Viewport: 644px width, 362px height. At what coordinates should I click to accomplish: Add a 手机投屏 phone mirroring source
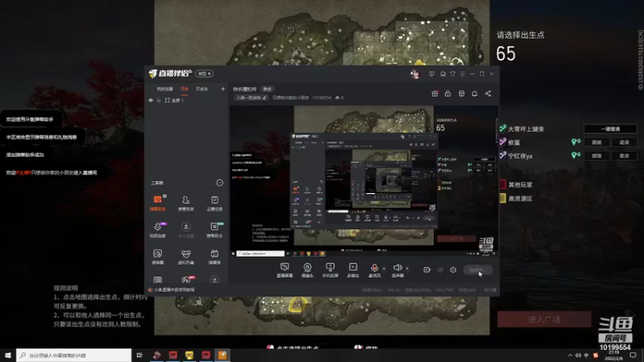[330, 270]
